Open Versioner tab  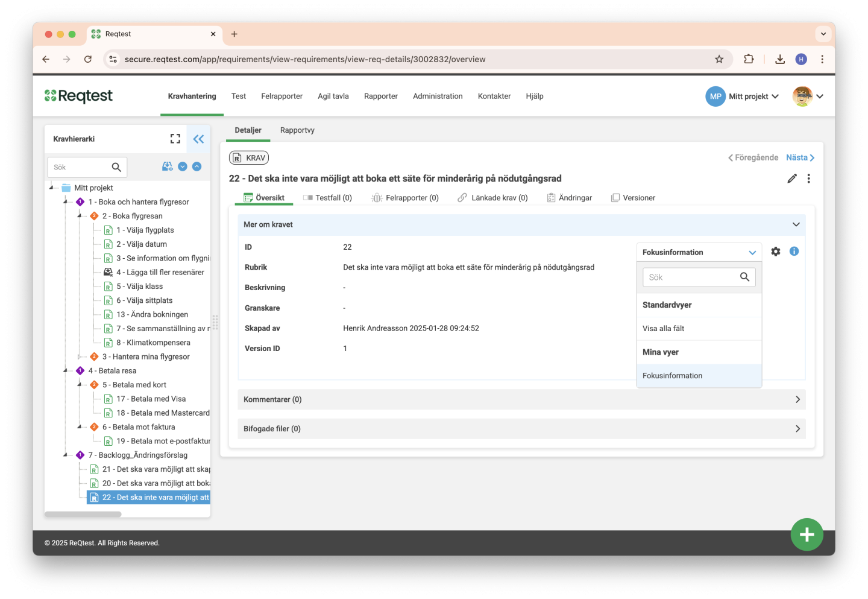(x=633, y=198)
